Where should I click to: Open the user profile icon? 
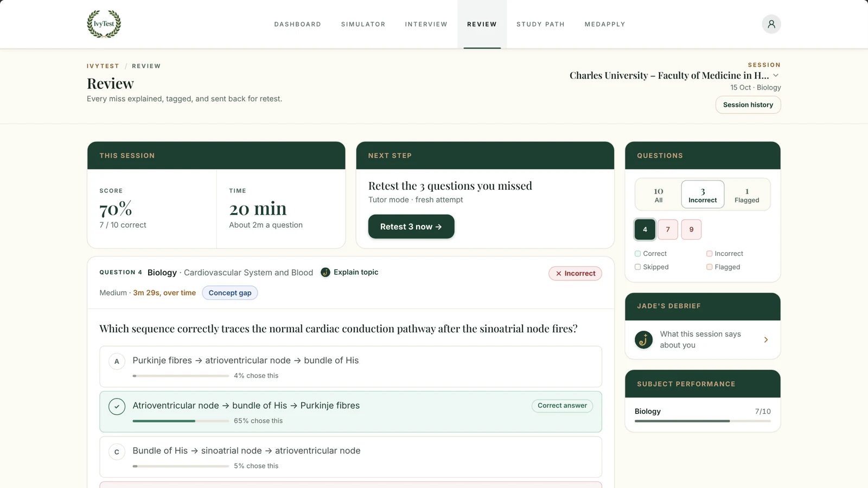(771, 24)
